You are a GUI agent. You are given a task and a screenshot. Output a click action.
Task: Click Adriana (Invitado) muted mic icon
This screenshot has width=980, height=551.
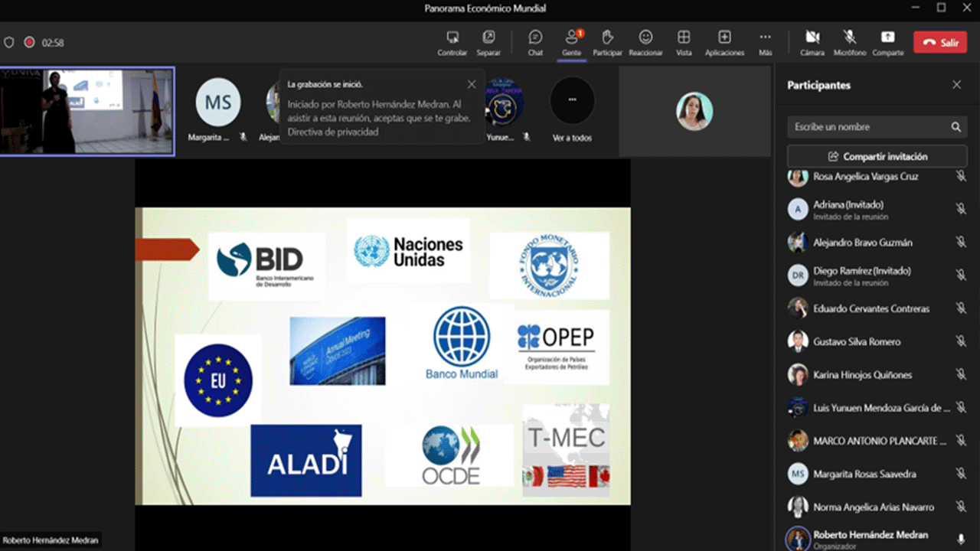pos(961,210)
